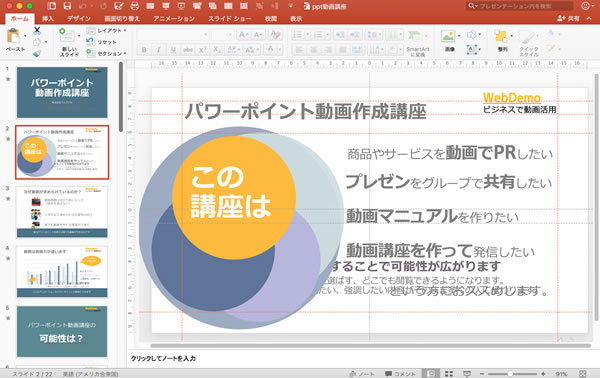Toggle Comments (コメント) in status bar
The height and width of the screenshot is (378, 600).
click(x=400, y=374)
